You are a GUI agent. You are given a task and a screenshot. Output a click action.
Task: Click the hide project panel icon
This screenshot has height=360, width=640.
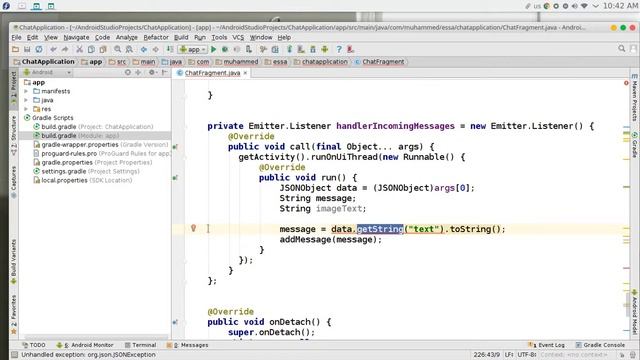tap(164, 72)
